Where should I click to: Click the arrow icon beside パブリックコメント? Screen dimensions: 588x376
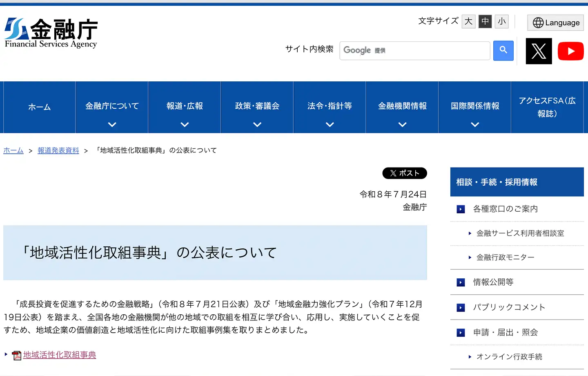coord(461,308)
